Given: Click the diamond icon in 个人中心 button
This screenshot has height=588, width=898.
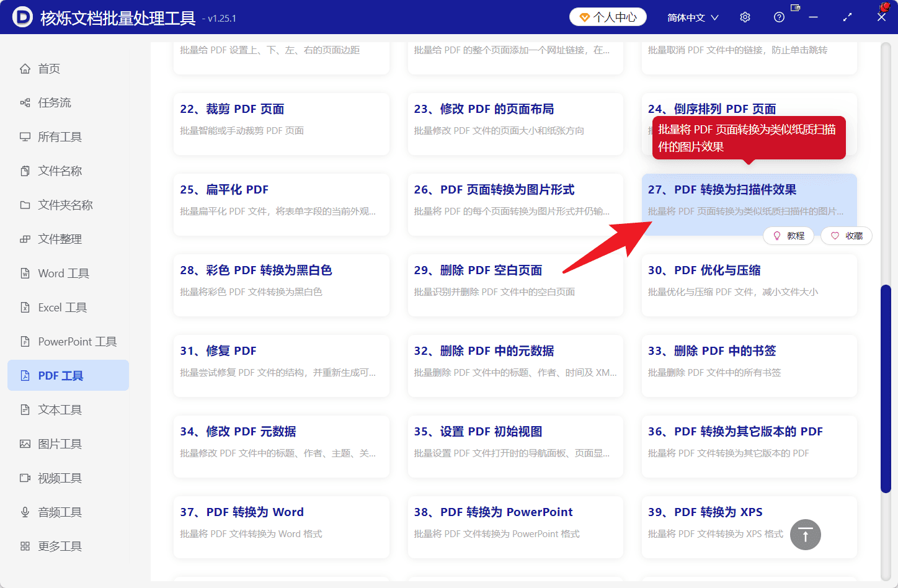Looking at the screenshot, I should 584,17.
